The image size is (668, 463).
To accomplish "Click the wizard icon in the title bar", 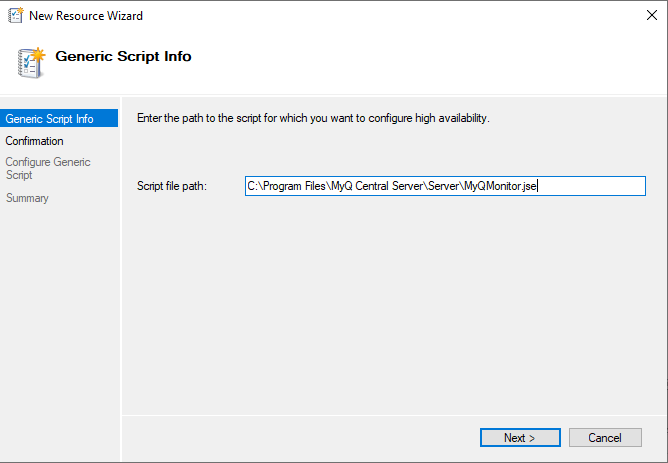I will click(x=15, y=16).
